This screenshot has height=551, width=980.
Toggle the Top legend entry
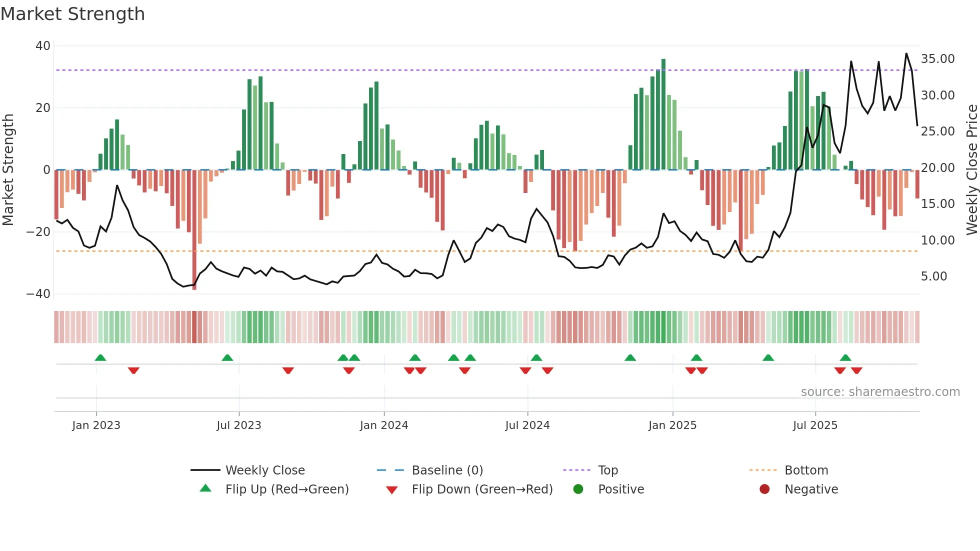click(608, 470)
